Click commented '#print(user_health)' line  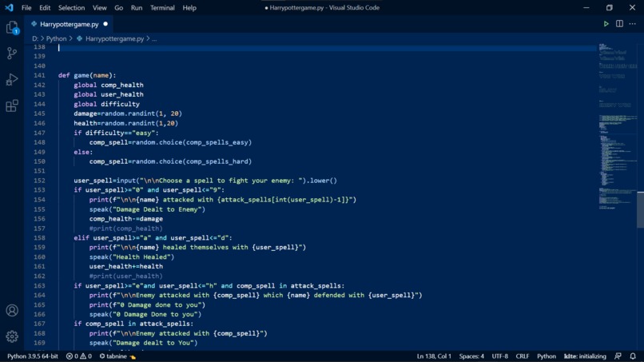pos(125,276)
